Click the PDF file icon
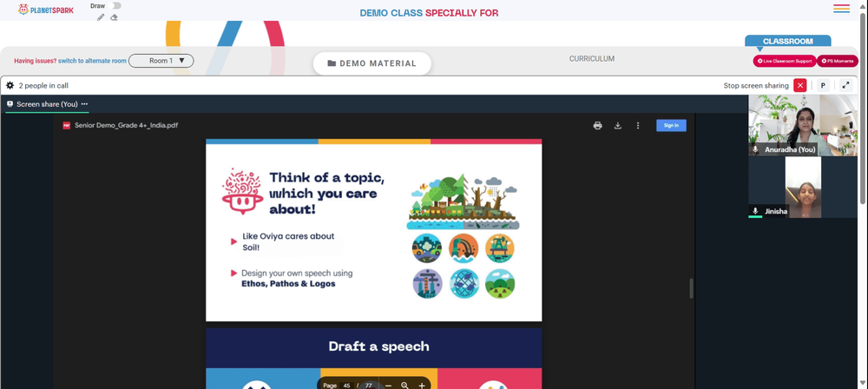This screenshot has width=868, height=389. pyautogui.click(x=67, y=125)
